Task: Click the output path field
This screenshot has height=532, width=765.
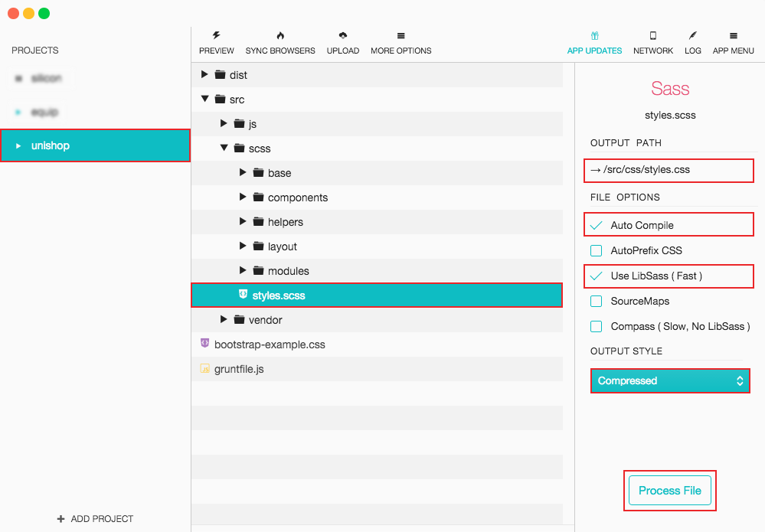Action: point(669,170)
